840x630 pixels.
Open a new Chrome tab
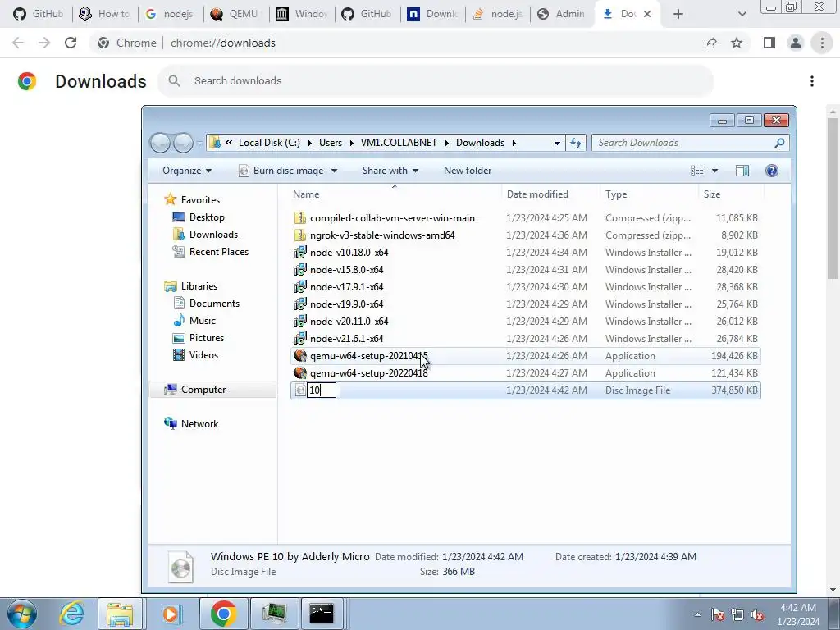678,14
